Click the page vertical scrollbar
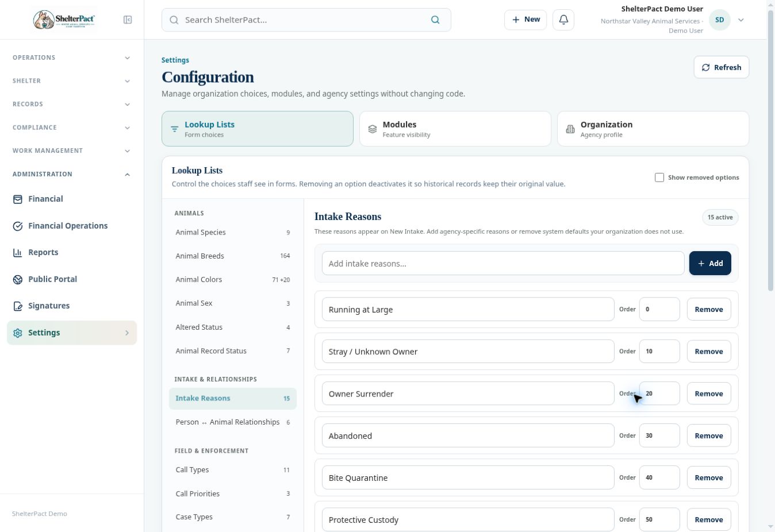 (x=771, y=152)
